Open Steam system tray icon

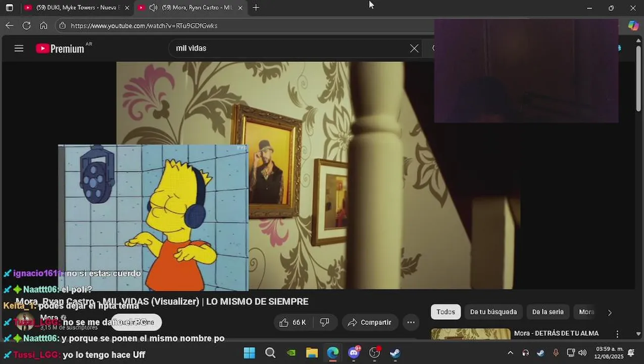tap(540, 353)
